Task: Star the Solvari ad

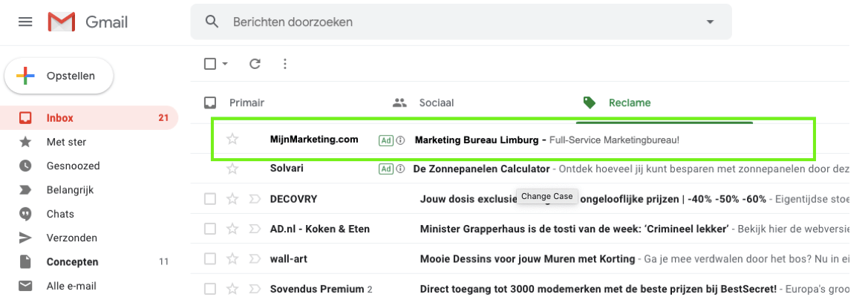Action: (x=232, y=169)
